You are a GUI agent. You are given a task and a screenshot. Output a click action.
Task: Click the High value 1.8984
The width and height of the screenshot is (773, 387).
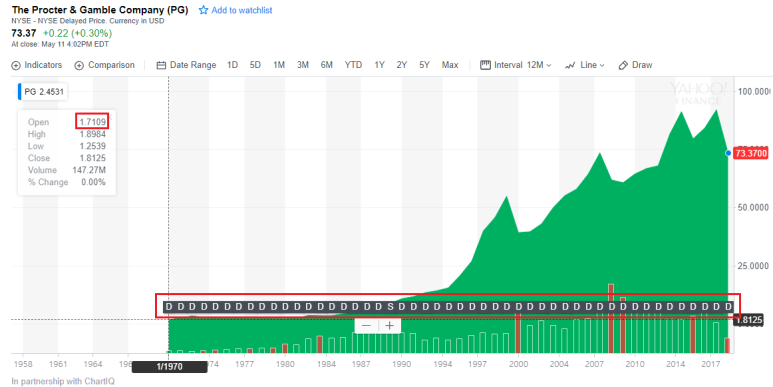click(92, 134)
